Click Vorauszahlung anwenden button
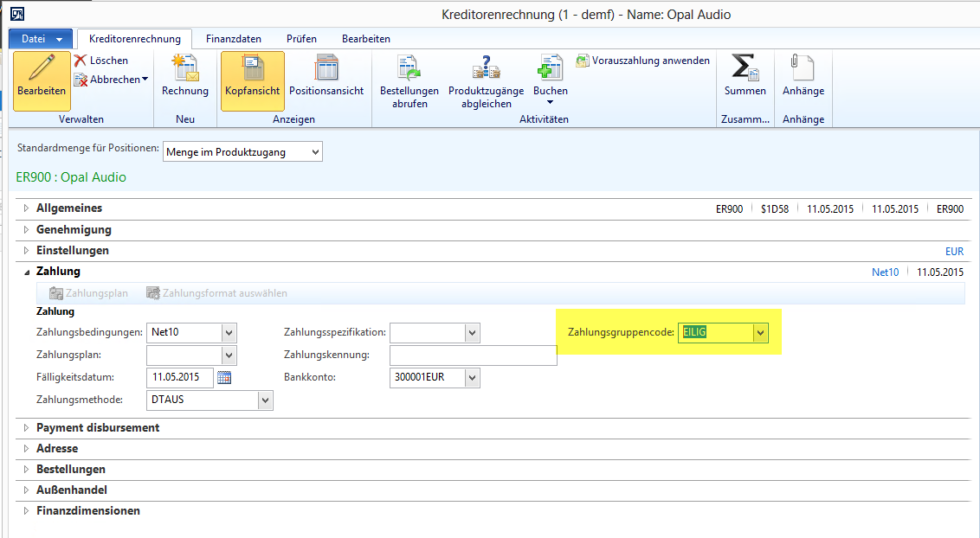The width and height of the screenshot is (980, 538). click(x=642, y=61)
